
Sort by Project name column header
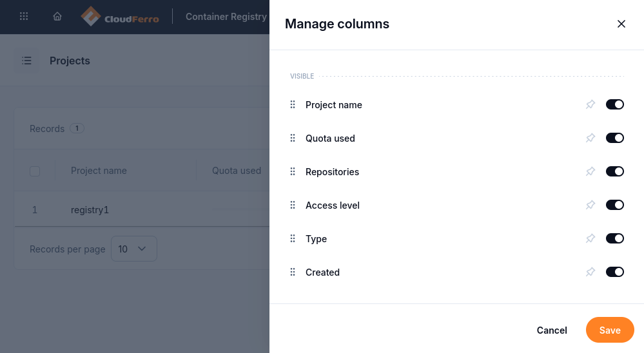[99, 171]
